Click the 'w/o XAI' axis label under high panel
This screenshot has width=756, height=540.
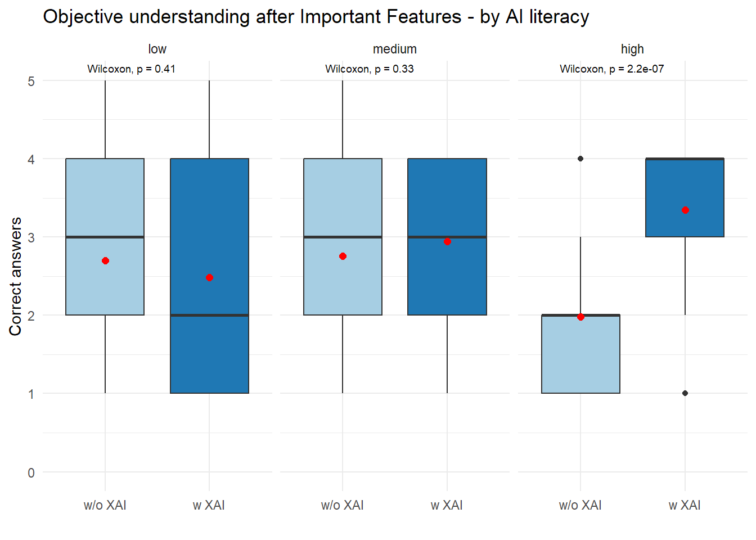tap(580, 505)
